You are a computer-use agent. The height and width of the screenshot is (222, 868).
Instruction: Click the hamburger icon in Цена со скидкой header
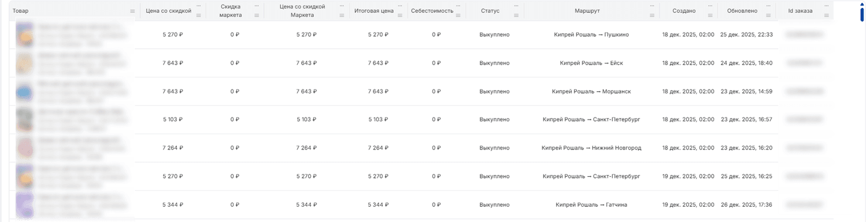tap(198, 15)
